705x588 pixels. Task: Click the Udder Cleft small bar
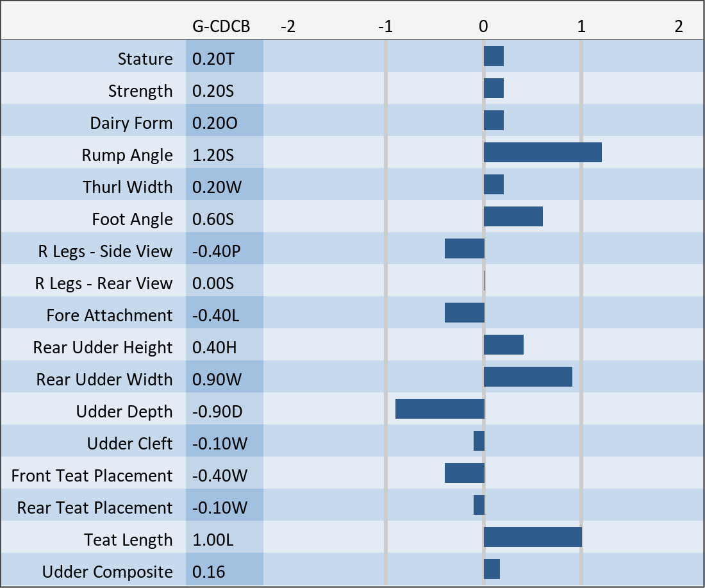[479, 441]
